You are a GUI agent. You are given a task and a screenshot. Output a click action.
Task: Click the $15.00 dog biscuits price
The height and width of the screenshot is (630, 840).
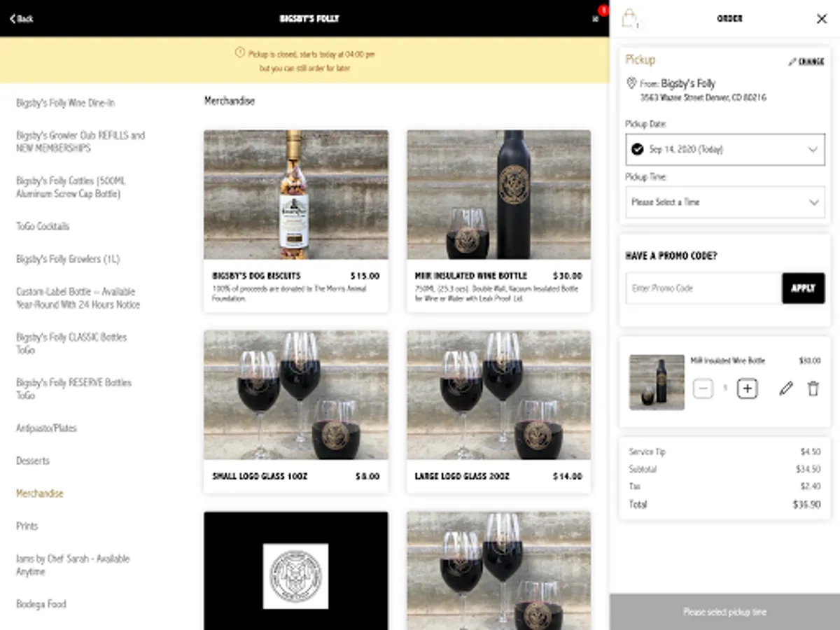(365, 276)
